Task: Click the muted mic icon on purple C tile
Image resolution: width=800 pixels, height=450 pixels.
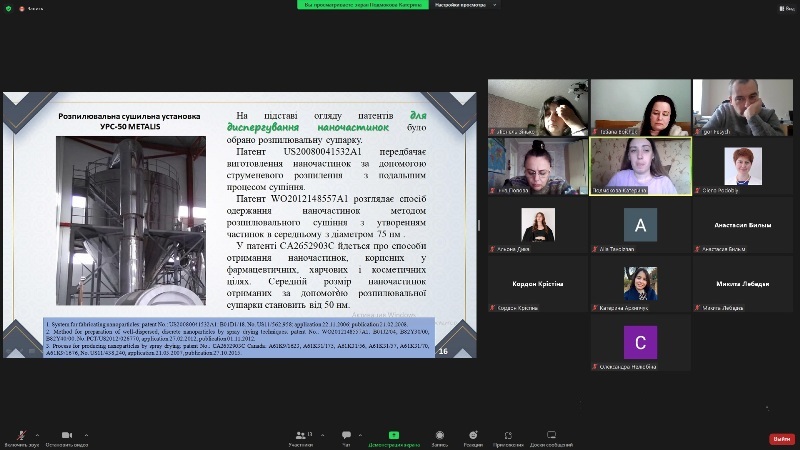Action: 595,366
